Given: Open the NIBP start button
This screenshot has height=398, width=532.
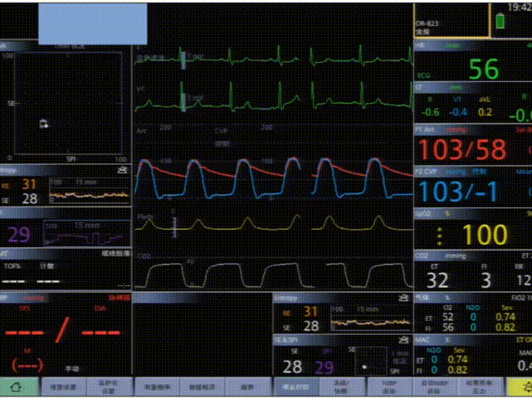Looking at the screenshot, I should point(385,386).
